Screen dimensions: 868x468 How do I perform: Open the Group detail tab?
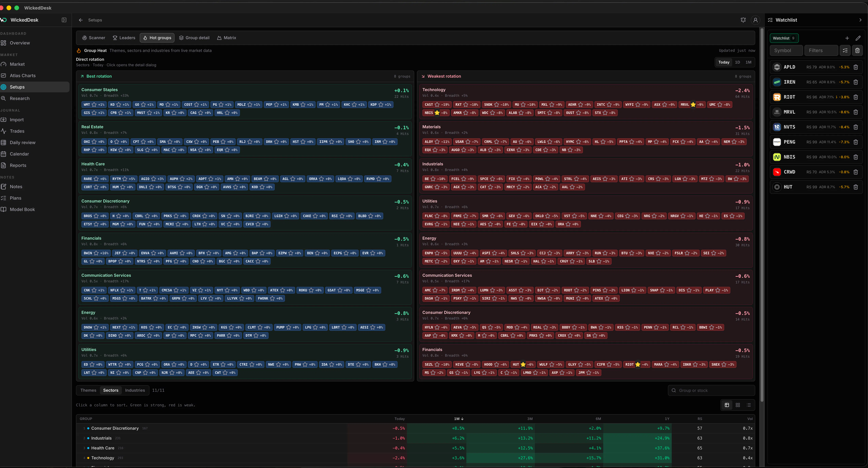[194, 38]
